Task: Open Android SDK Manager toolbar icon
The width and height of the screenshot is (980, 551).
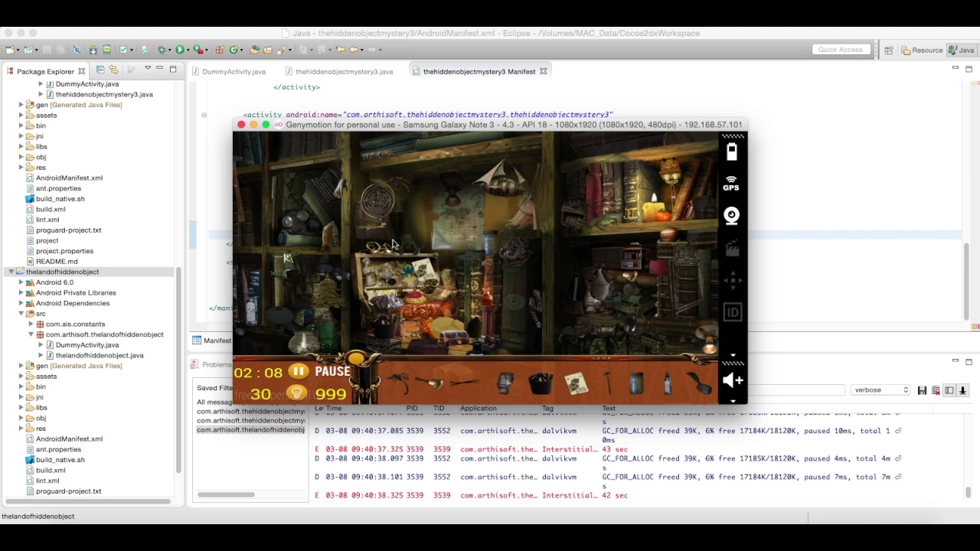Action: (x=93, y=50)
